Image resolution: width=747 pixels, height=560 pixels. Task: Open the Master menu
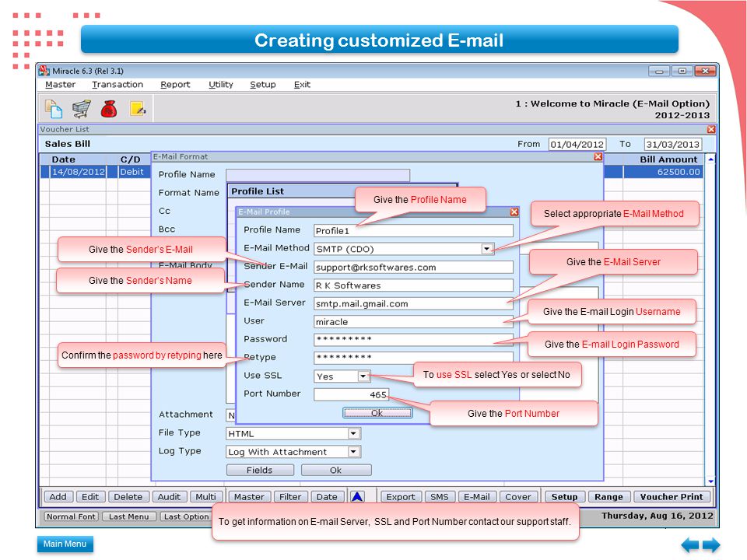[60, 84]
